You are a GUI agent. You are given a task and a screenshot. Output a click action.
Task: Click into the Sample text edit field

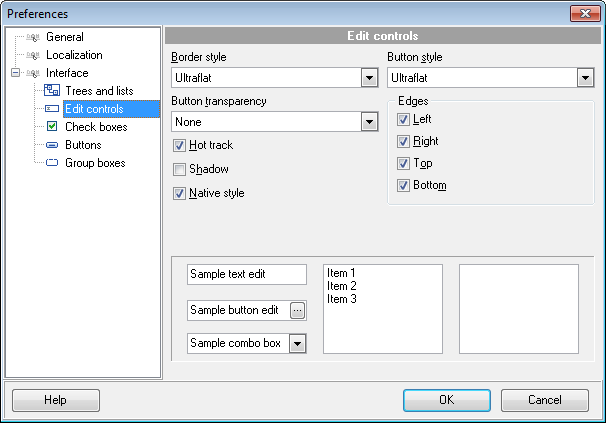(x=246, y=275)
